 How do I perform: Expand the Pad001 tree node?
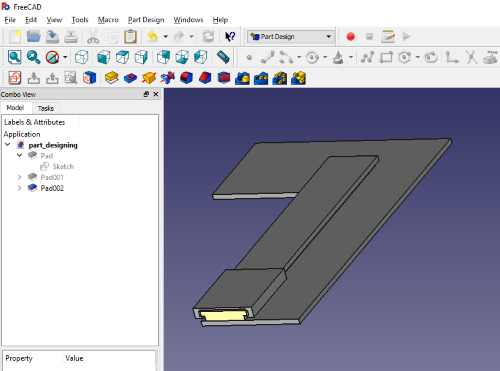(20, 177)
